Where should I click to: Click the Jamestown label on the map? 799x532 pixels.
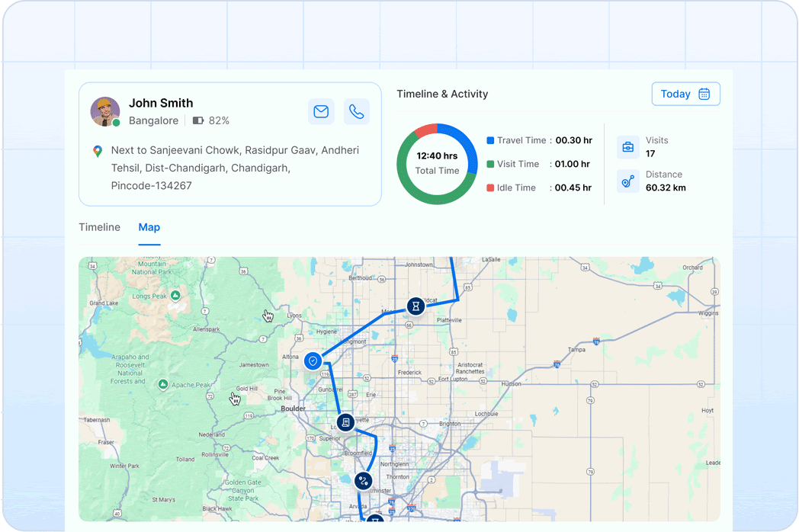[x=254, y=365]
